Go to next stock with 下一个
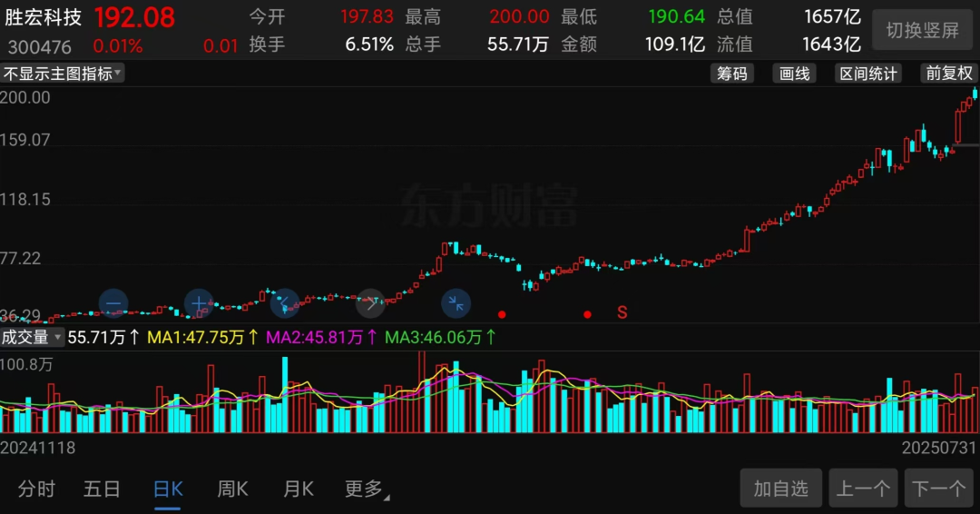 pyautogui.click(x=939, y=488)
